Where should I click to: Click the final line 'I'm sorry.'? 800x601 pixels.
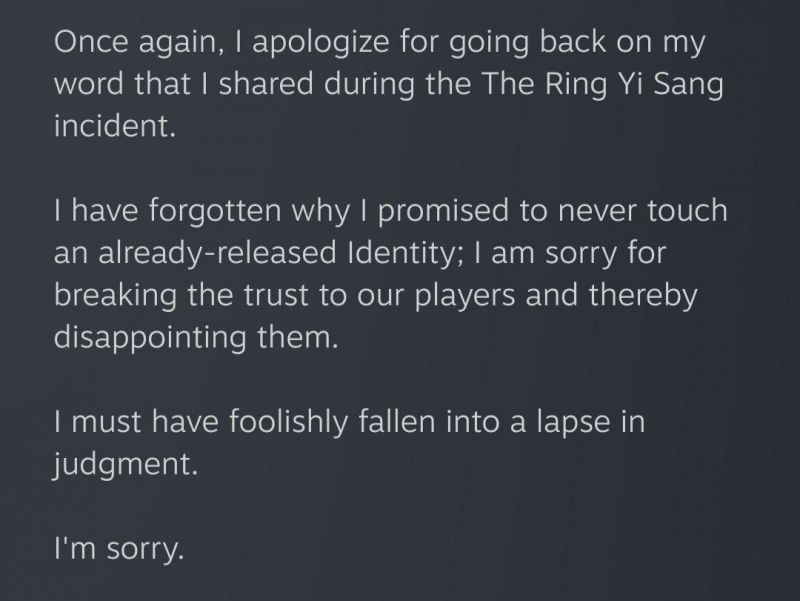[x=119, y=549]
